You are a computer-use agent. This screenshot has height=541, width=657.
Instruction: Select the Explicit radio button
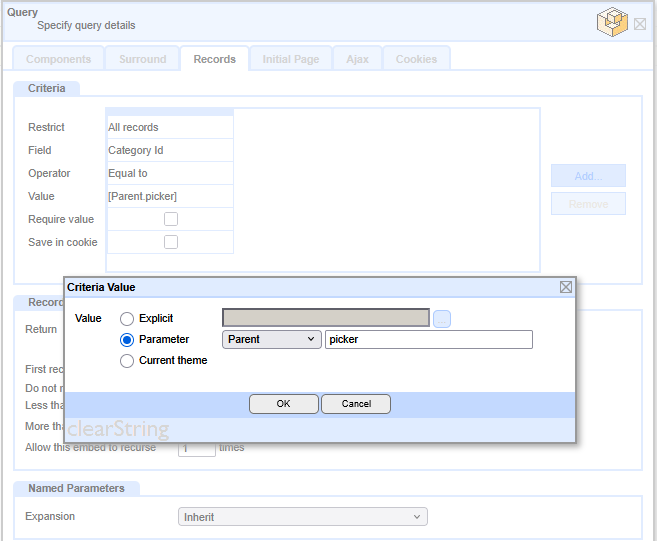pos(127,318)
